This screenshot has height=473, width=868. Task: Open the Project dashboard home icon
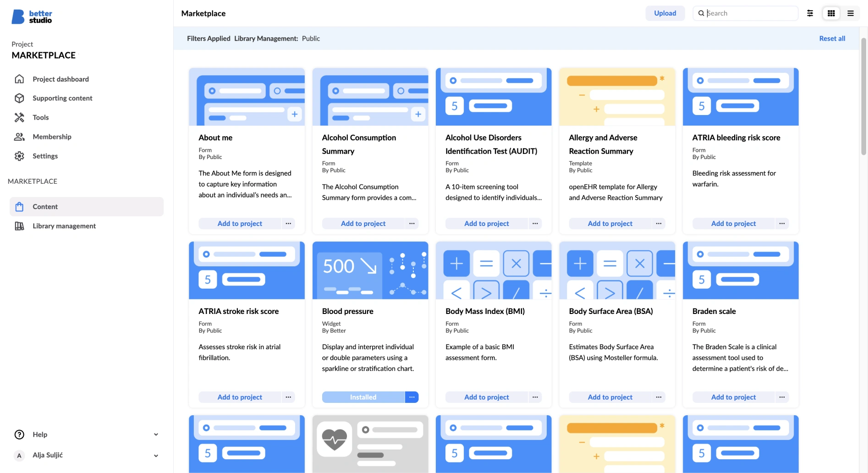[x=19, y=79]
